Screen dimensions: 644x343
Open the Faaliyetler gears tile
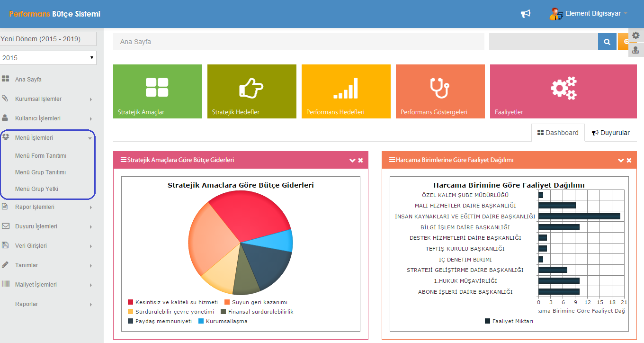563,91
